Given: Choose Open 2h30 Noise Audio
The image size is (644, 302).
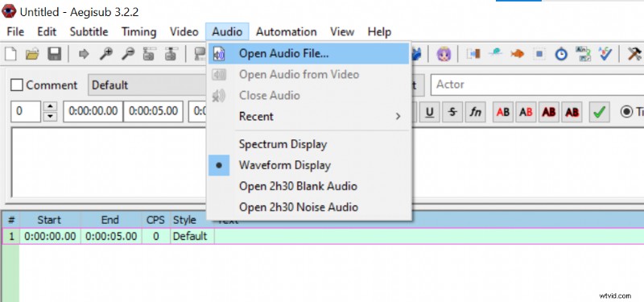Looking at the screenshot, I should [309, 207].
